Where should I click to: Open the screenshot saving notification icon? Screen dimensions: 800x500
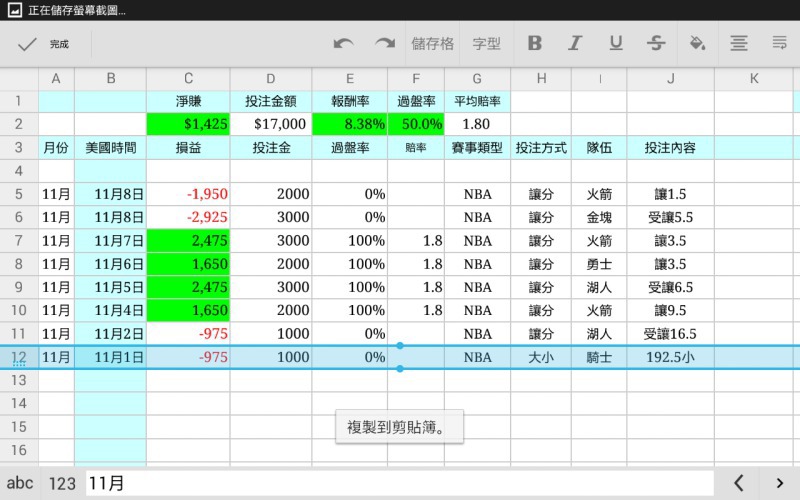point(15,10)
